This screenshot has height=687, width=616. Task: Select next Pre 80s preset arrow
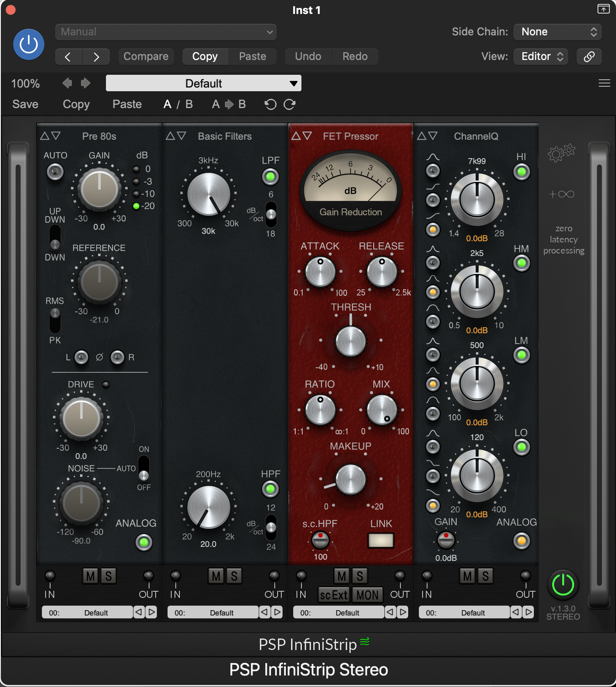[x=152, y=612]
